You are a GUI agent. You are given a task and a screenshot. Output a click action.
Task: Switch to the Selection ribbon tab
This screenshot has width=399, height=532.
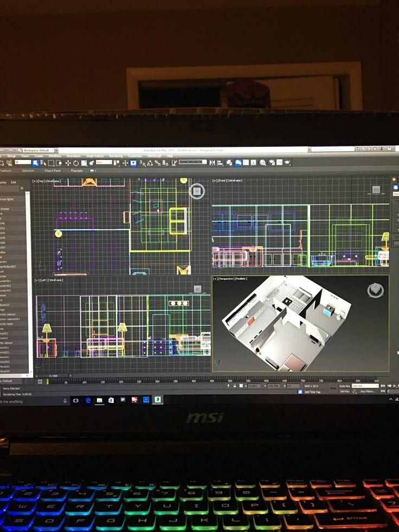coord(28,171)
